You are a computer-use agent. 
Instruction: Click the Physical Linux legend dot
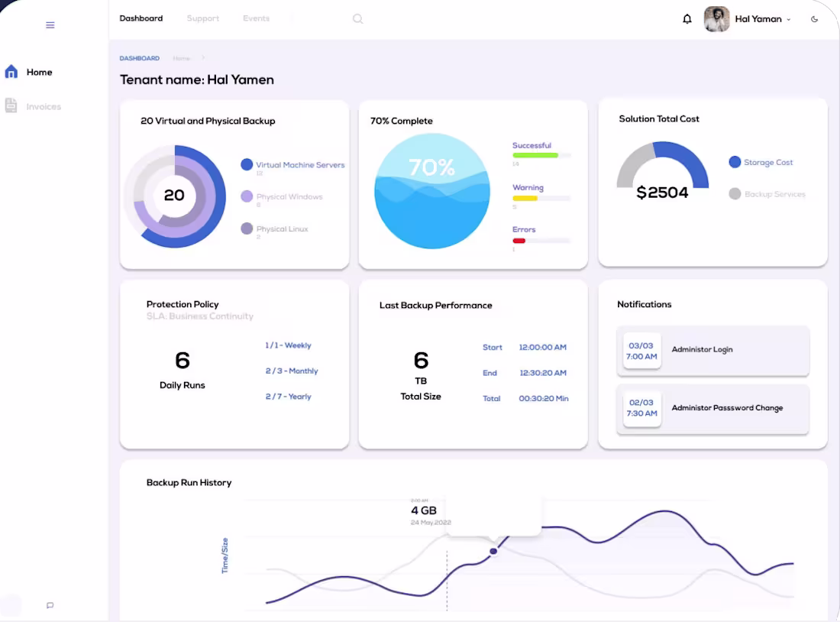pyautogui.click(x=247, y=228)
